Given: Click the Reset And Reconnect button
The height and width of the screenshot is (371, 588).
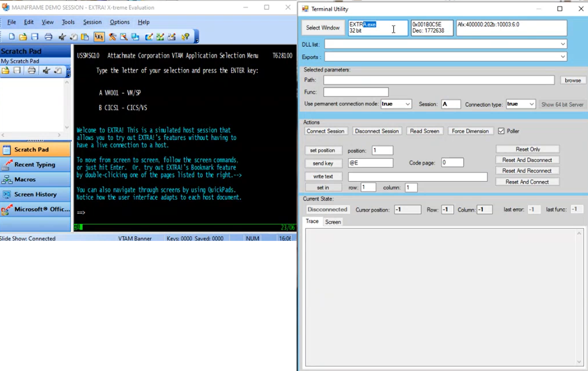Looking at the screenshot, I should coord(528,170).
